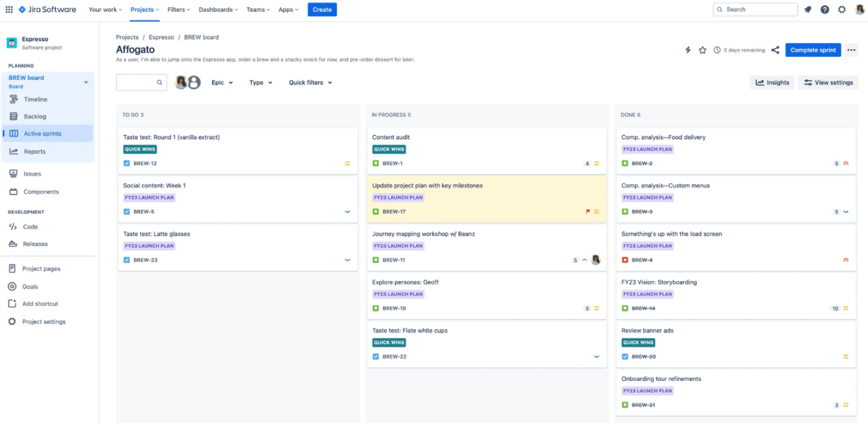
Task: Open the Apps dropdown
Action: point(288,9)
